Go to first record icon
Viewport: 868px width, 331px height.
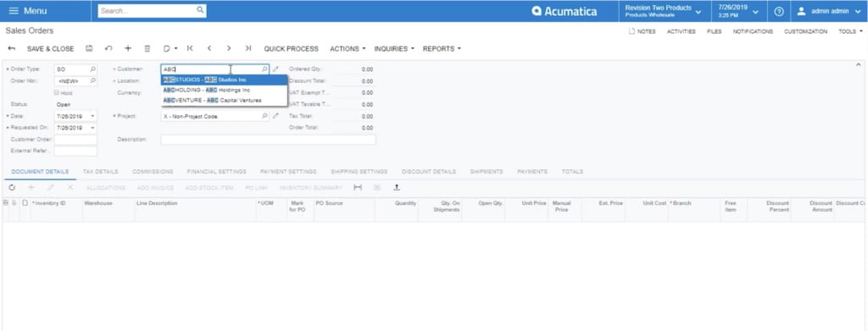point(190,48)
